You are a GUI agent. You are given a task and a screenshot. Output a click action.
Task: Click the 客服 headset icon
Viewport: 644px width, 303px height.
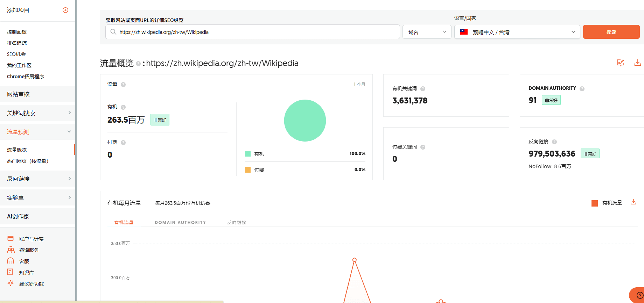(x=10, y=261)
